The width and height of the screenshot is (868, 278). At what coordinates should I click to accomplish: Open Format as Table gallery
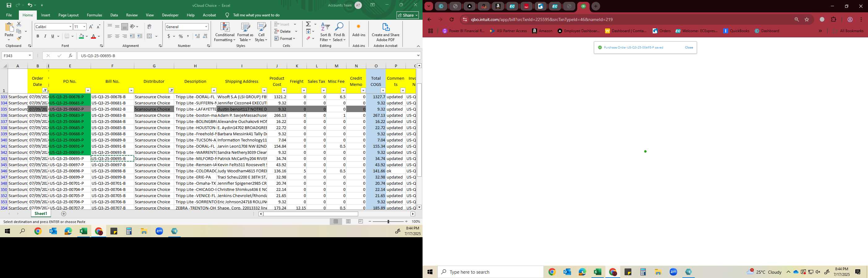(x=245, y=32)
